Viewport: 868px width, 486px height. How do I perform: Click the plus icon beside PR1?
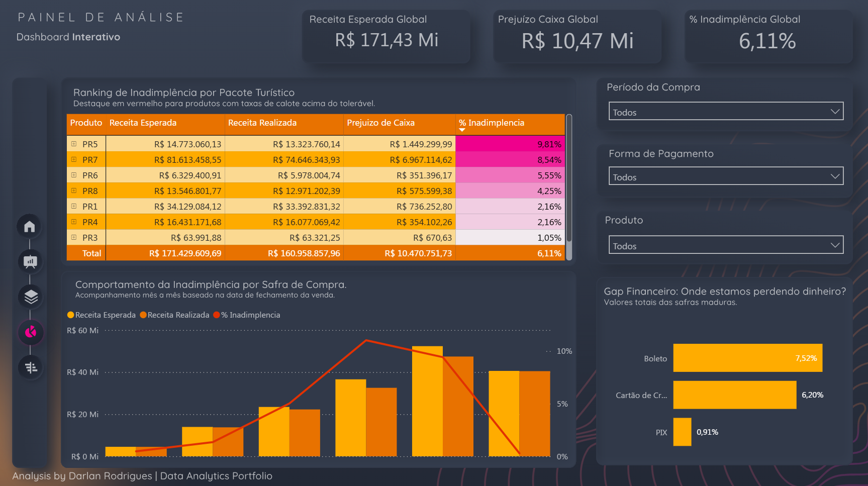coord(74,207)
